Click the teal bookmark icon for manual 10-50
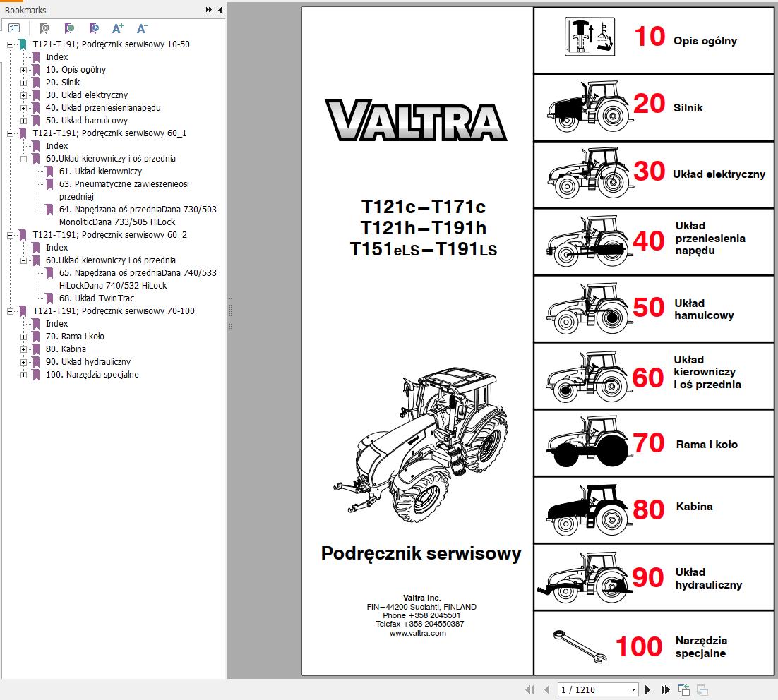778x700 pixels. [x=23, y=44]
